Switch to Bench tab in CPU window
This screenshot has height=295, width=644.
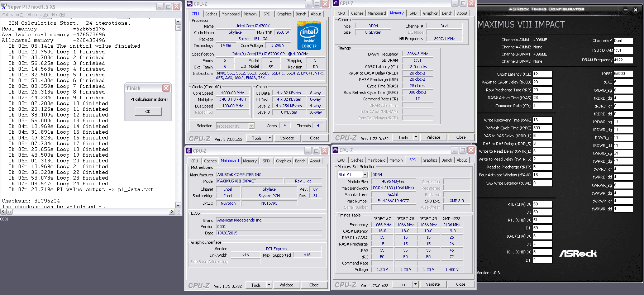click(301, 14)
